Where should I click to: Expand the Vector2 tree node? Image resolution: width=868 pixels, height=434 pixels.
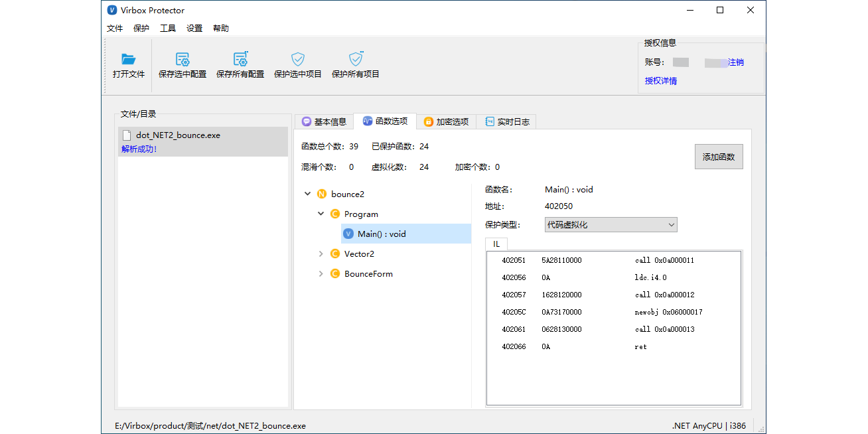click(x=321, y=254)
